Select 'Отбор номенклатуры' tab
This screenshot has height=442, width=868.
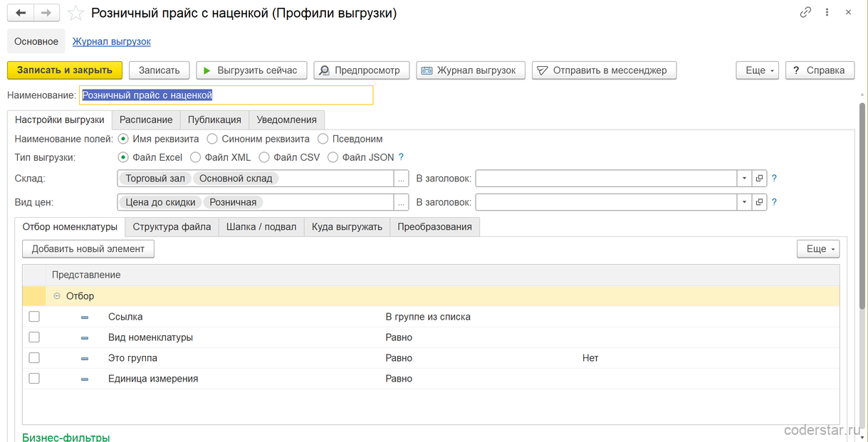click(x=70, y=227)
